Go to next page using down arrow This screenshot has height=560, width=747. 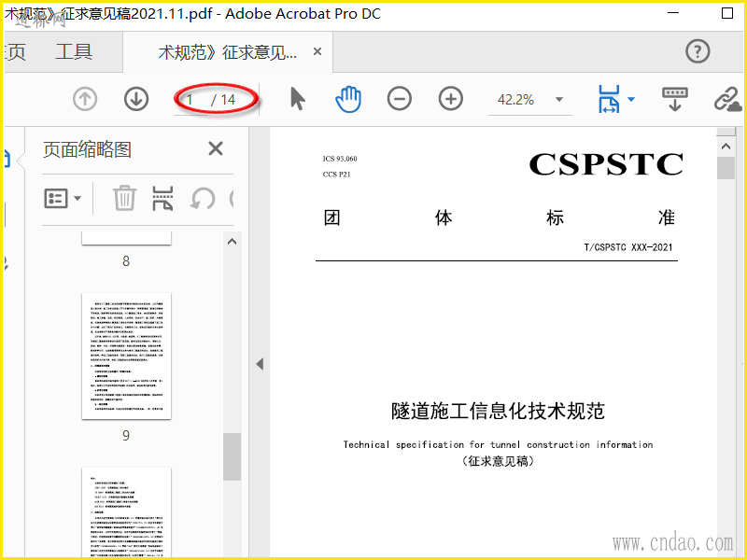pyautogui.click(x=136, y=100)
